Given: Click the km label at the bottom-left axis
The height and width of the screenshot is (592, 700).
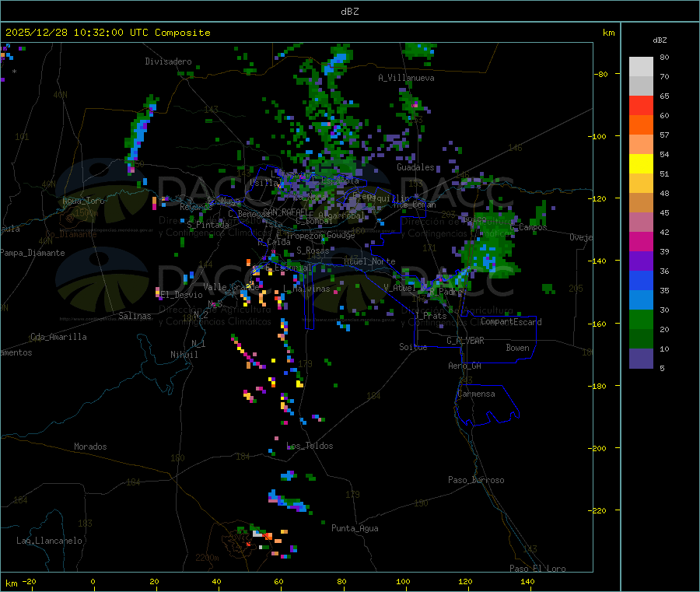Looking at the screenshot, I should (11, 583).
